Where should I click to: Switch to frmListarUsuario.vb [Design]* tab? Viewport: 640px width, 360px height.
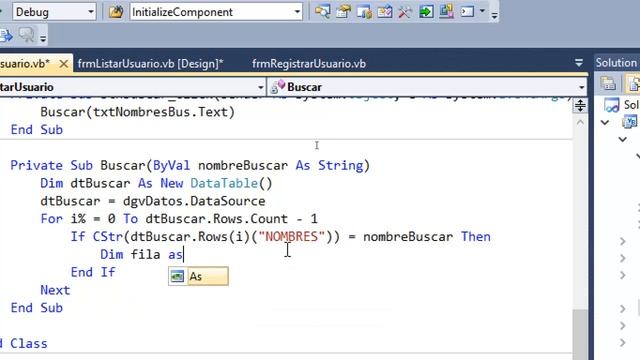click(x=151, y=64)
